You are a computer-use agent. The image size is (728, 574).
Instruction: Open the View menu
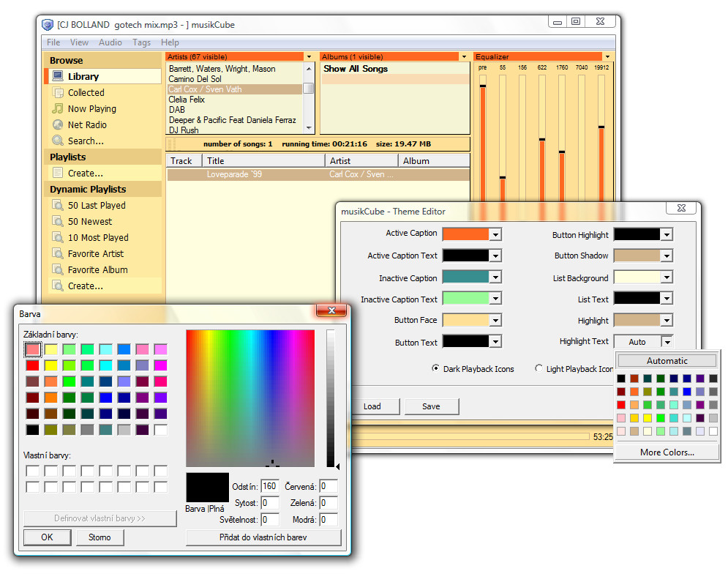(x=80, y=42)
